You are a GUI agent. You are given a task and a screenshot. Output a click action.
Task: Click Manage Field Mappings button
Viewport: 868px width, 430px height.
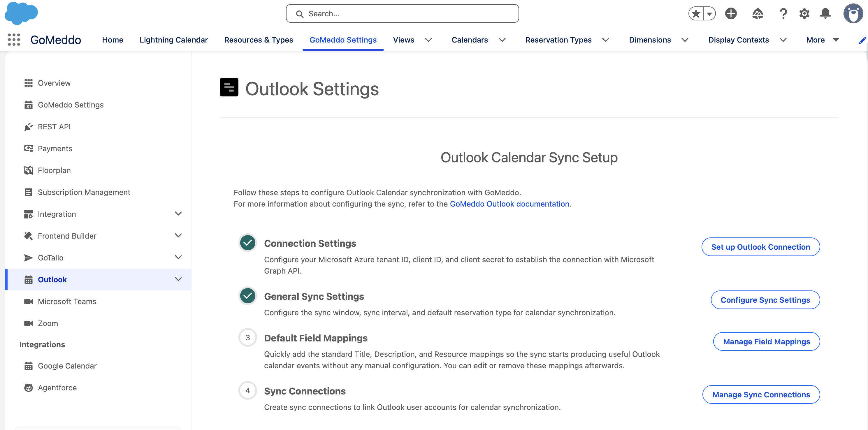tap(766, 341)
